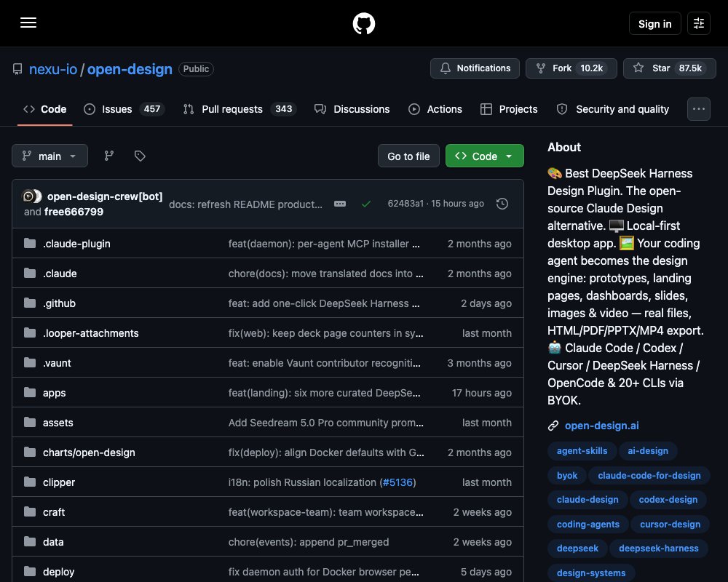Open the .github folder
This screenshot has height=582, width=728.
tap(59, 303)
